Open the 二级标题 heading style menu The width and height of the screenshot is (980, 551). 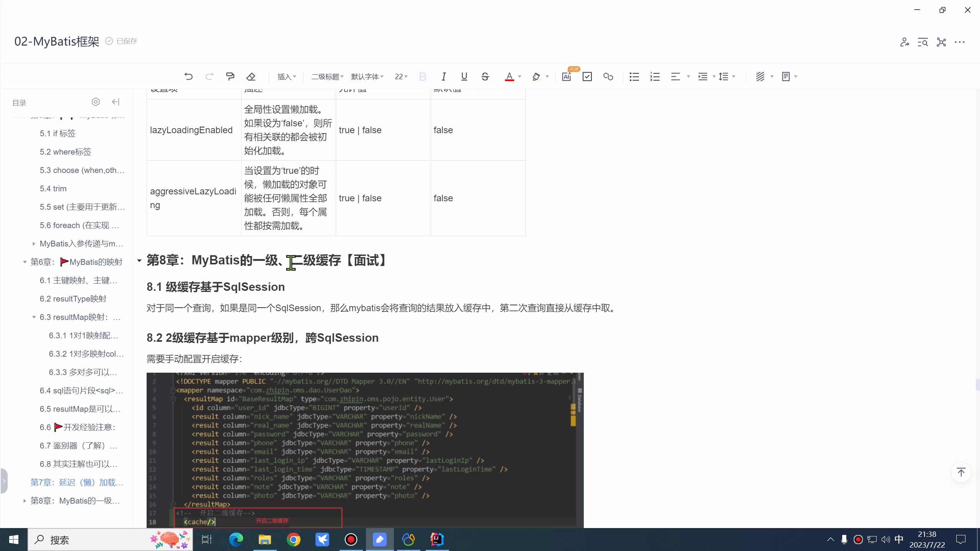pyautogui.click(x=326, y=77)
